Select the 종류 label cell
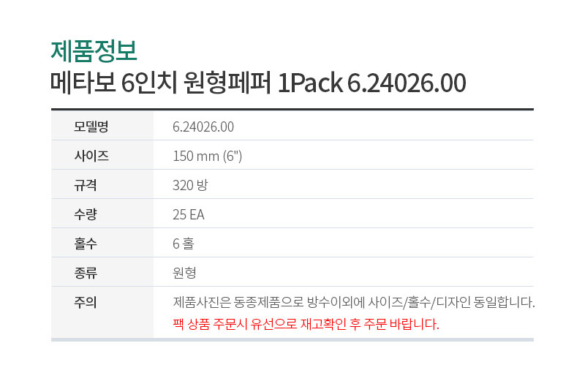 (x=102, y=272)
